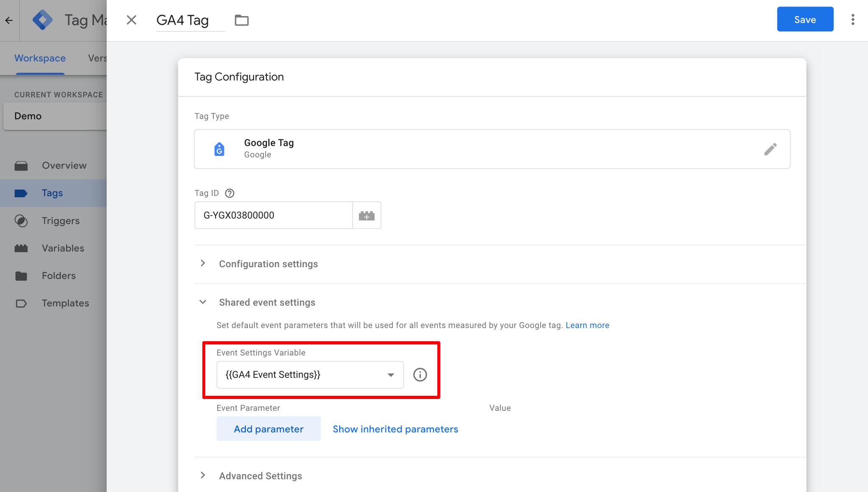Click the Save button

(805, 19)
